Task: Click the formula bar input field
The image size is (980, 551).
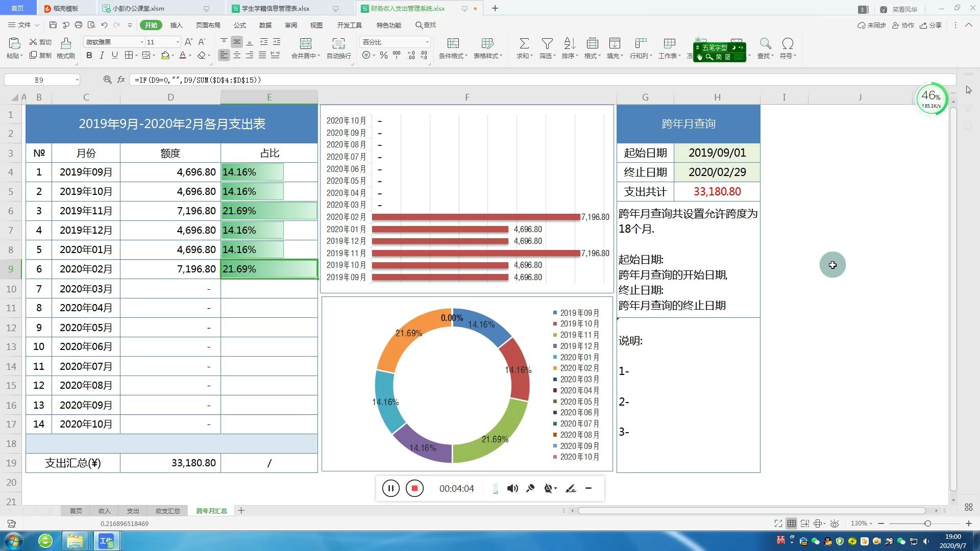Action: 543,80
